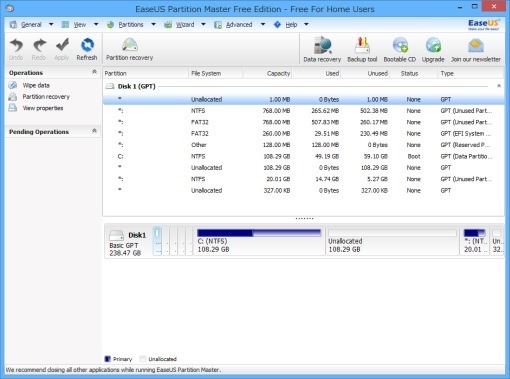Click the Upgrade globe icon
This screenshot has height=379, width=510.
click(x=433, y=45)
